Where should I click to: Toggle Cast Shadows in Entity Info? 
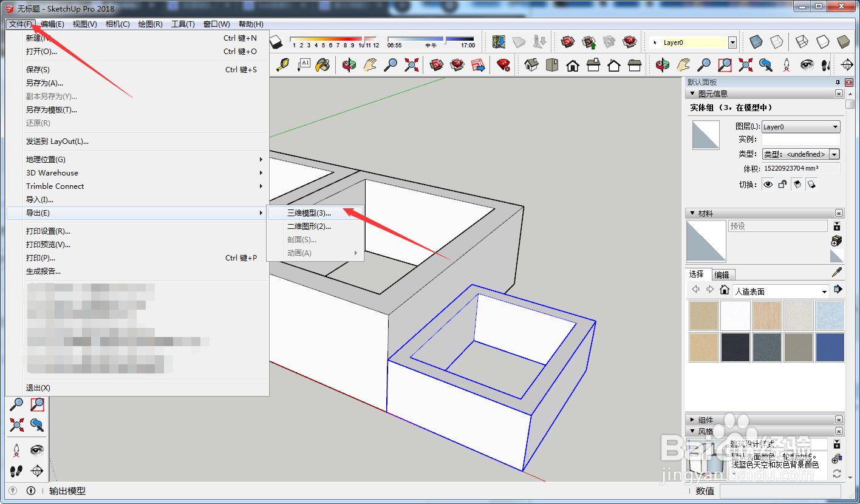(797, 184)
